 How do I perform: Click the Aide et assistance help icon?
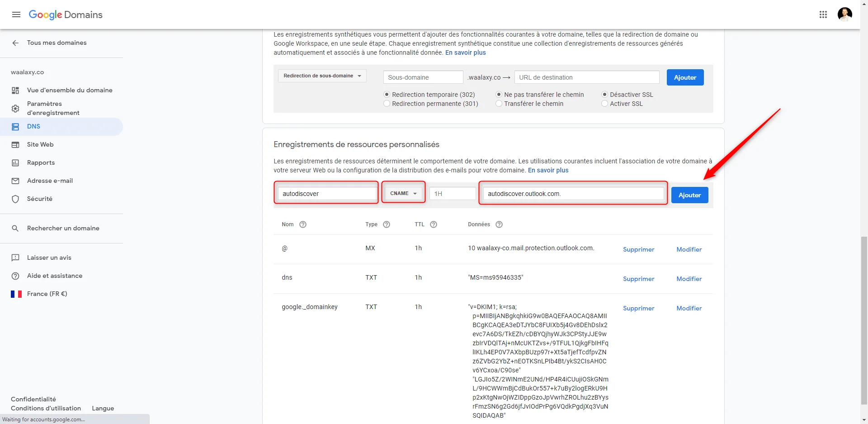(15, 276)
